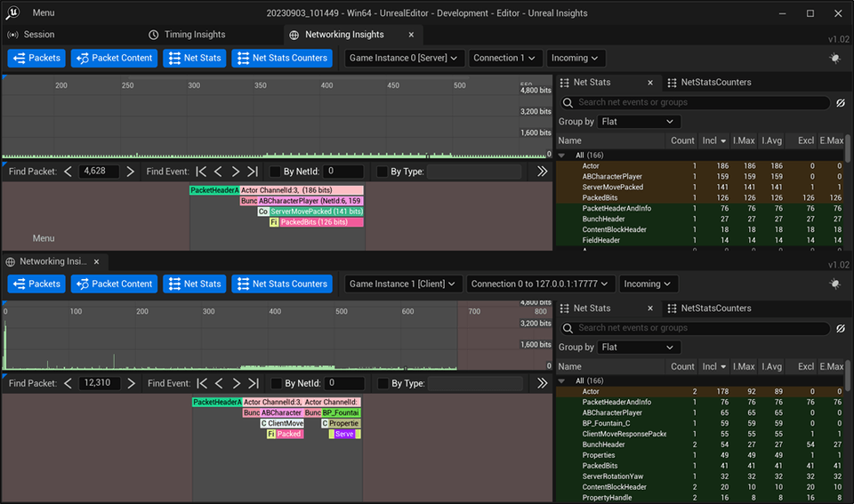This screenshot has width=854, height=504.
Task: Enable By Type checkbox in upper panel
Action: coord(382,172)
